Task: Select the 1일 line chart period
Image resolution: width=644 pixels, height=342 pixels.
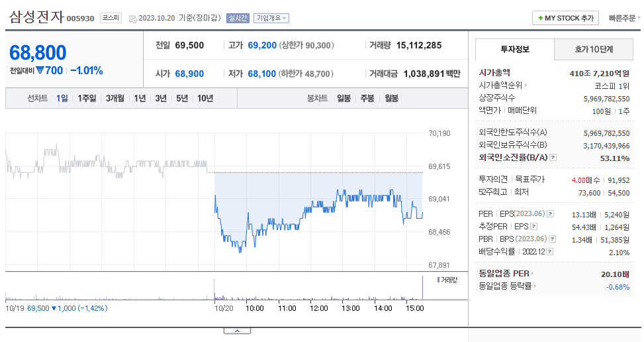Action: (62, 98)
